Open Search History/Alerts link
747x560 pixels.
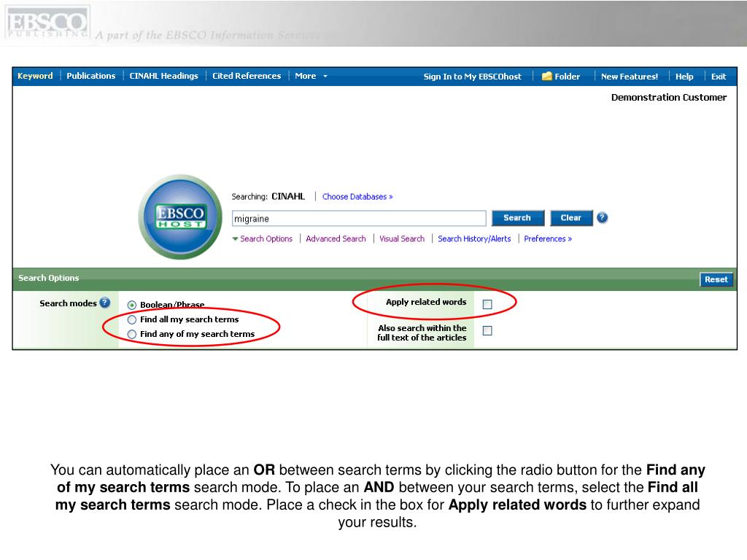tap(474, 238)
